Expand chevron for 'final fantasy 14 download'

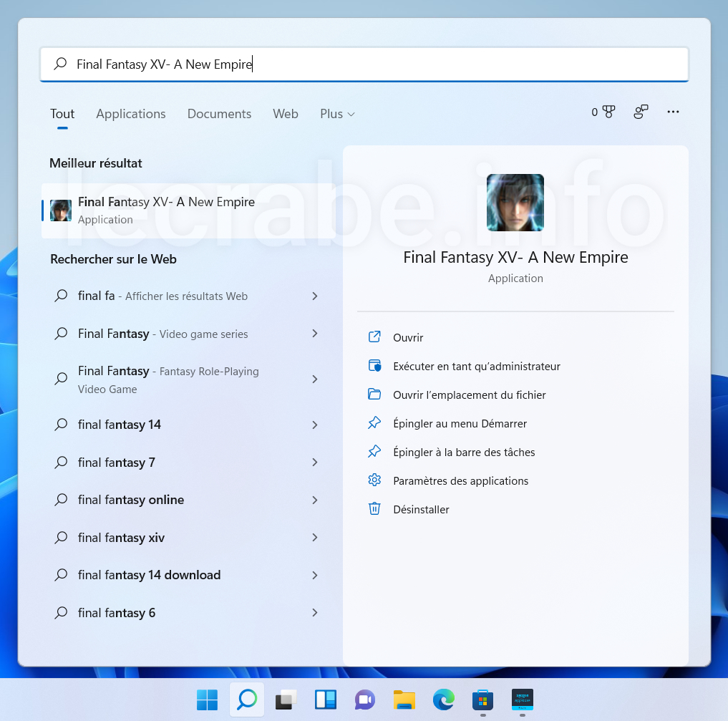click(315, 575)
